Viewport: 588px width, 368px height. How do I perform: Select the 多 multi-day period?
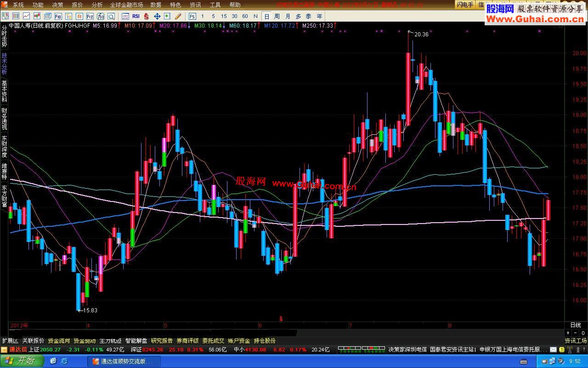click(298, 16)
